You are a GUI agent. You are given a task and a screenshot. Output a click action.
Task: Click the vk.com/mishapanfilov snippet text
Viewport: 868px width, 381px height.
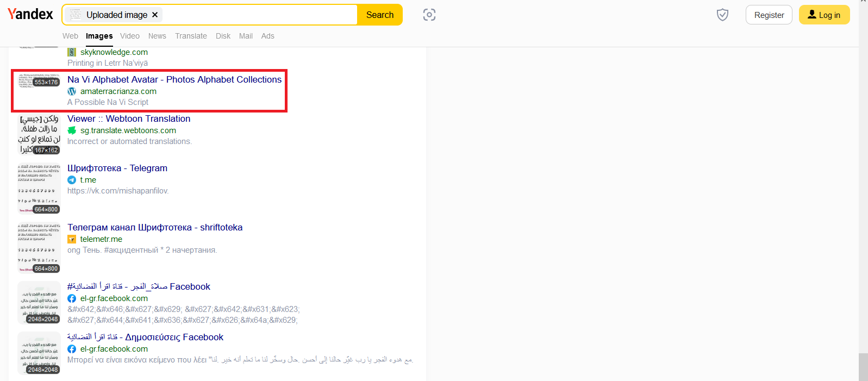pos(118,191)
